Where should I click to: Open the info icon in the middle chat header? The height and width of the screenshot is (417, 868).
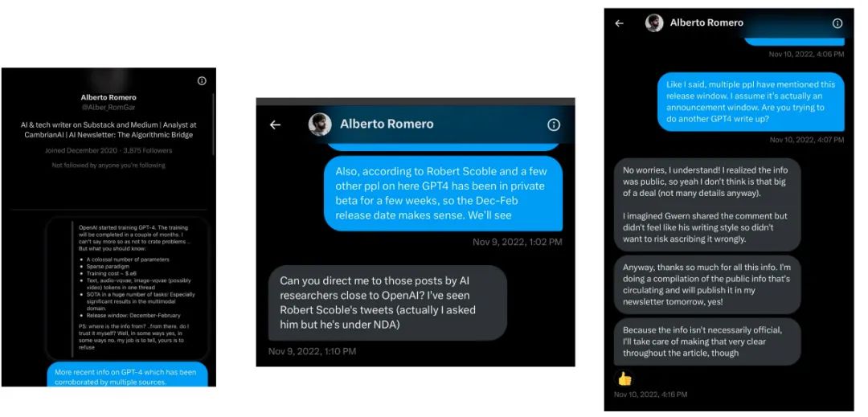(554, 125)
